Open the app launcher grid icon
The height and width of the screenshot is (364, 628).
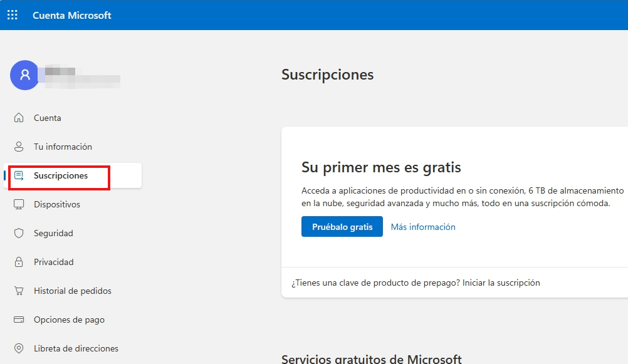pos(13,15)
